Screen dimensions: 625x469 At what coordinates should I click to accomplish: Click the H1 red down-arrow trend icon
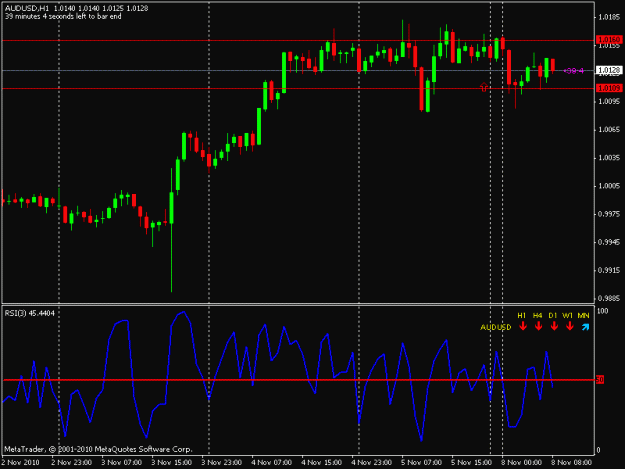click(x=523, y=327)
